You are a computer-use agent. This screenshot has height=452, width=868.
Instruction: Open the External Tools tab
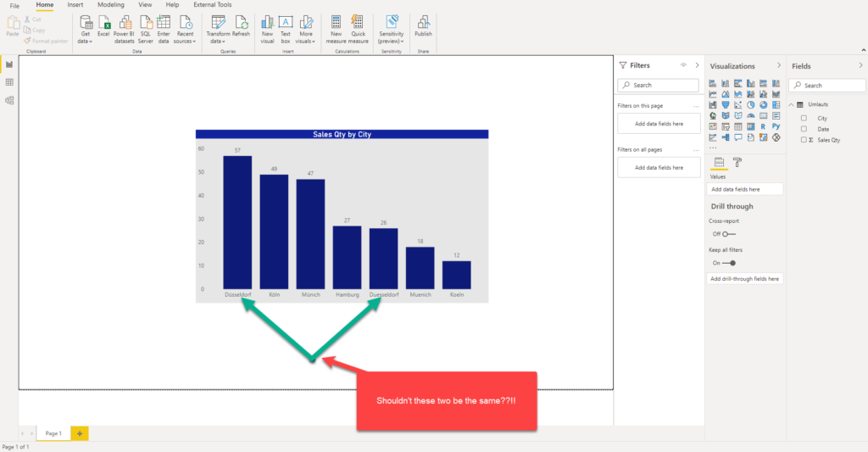click(213, 4)
